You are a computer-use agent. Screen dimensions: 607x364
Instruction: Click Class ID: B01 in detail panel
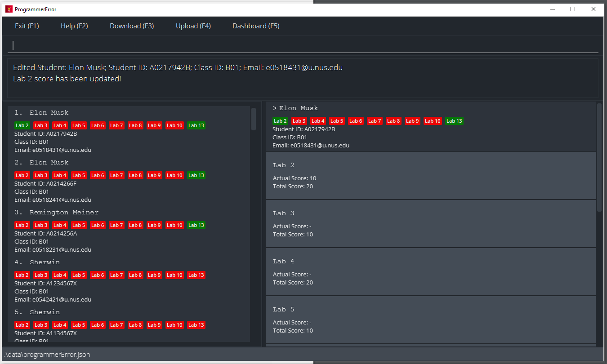[x=290, y=137]
